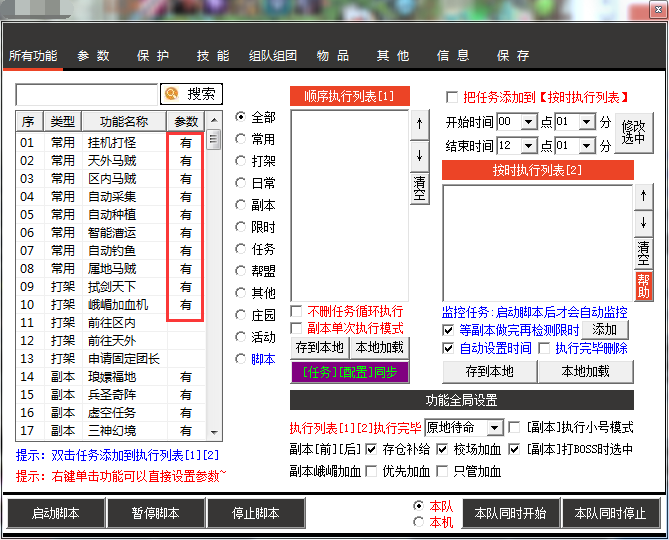This screenshot has width=669, height=540.
Task: Move timed list item up with arrow
Action: tap(643, 196)
